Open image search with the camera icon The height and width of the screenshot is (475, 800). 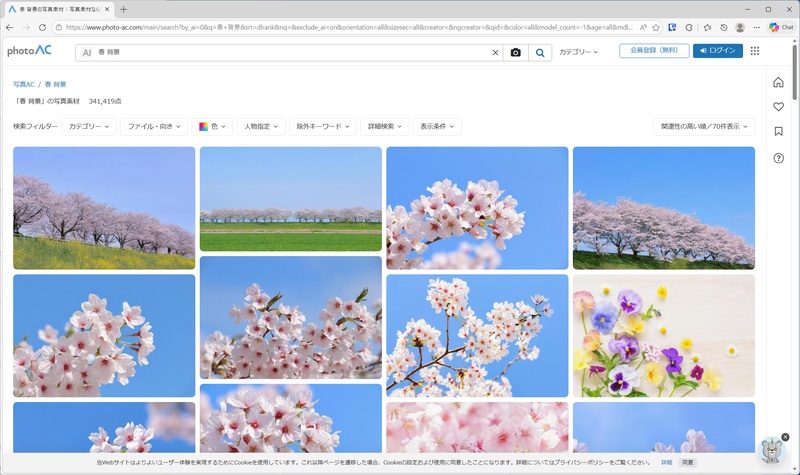pos(515,53)
